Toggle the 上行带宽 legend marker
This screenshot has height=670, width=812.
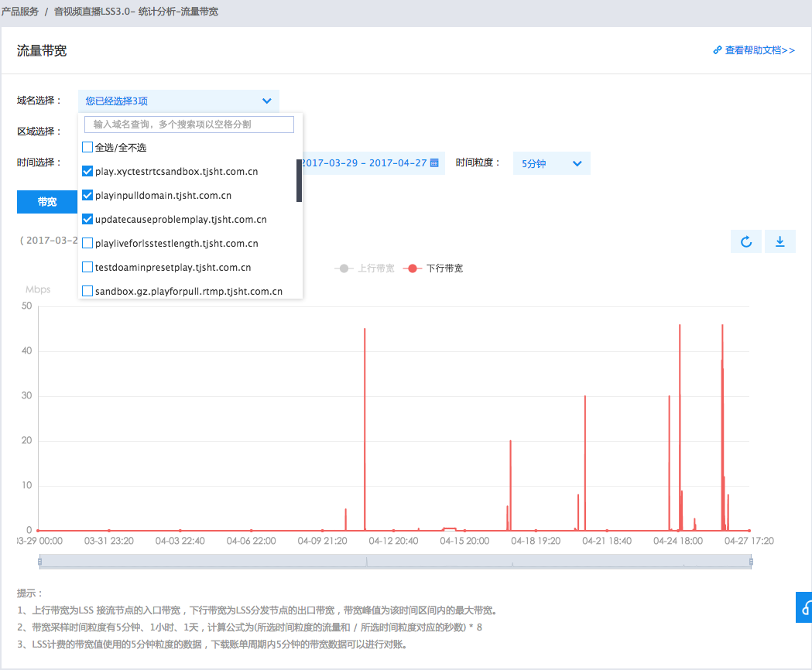tap(344, 268)
